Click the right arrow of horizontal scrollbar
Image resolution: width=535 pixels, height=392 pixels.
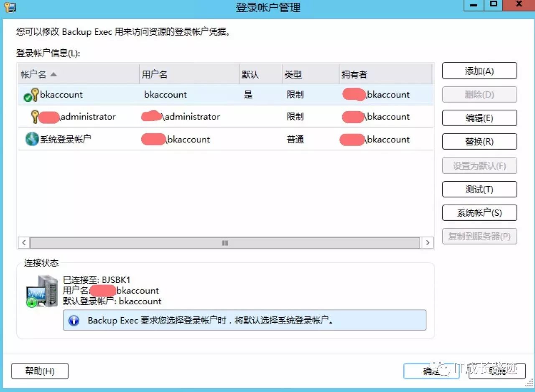click(427, 243)
